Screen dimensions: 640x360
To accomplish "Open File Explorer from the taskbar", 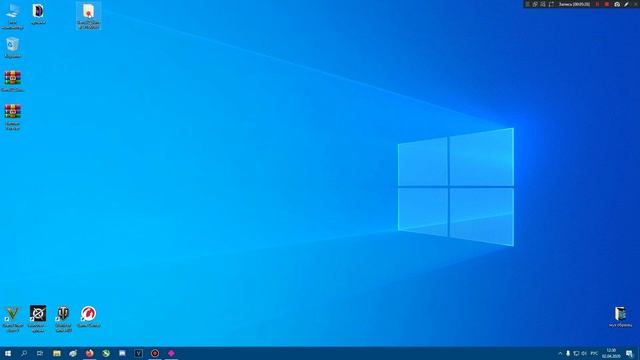I will click(x=57, y=353).
